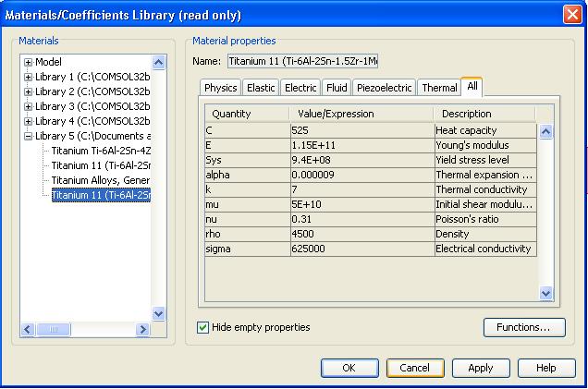Click sigma value 625000
The image size is (588, 389).
[x=362, y=249]
